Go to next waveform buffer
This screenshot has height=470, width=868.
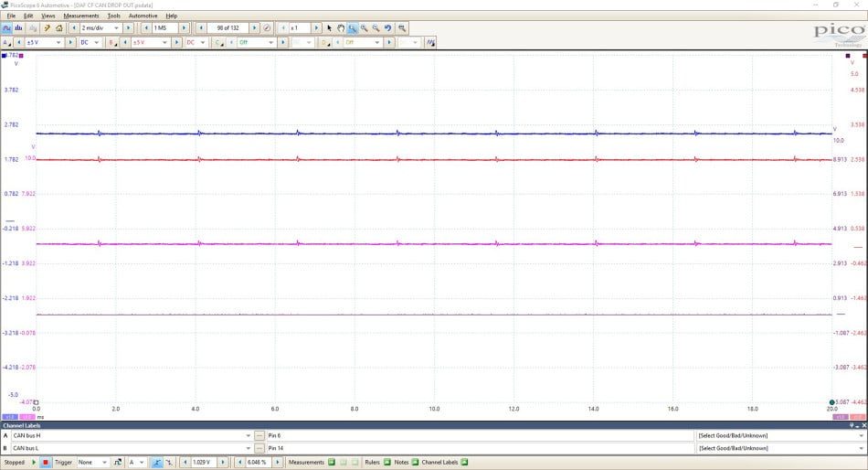point(254,27)
